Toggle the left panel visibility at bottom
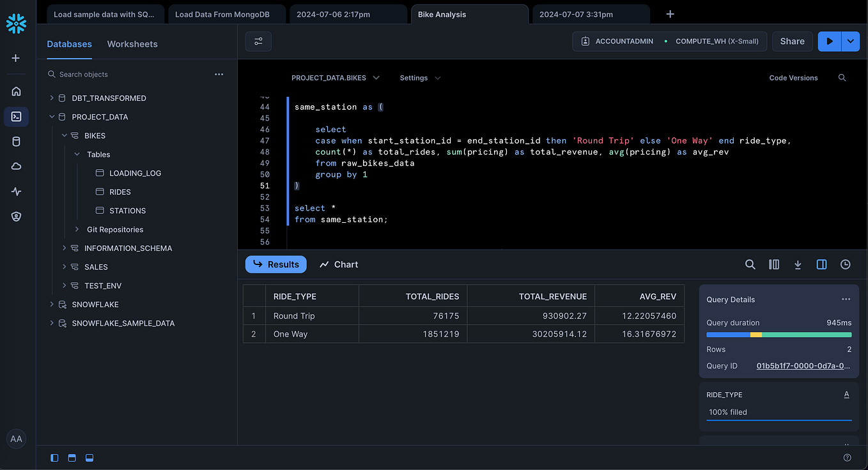 point(54,457)
